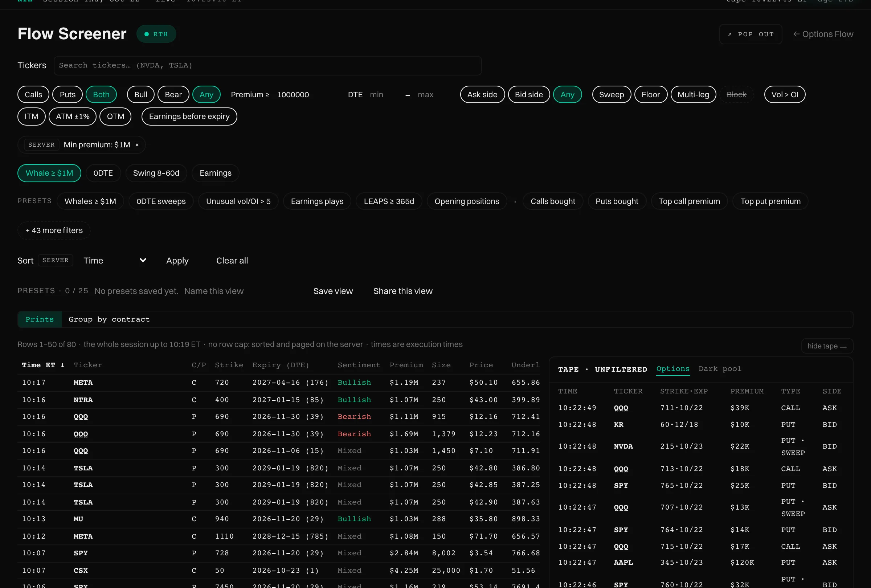Viewport: 871px width, 588px height.
Task: Select the Any side chip next to Bid side
Action: coord(568,94)
